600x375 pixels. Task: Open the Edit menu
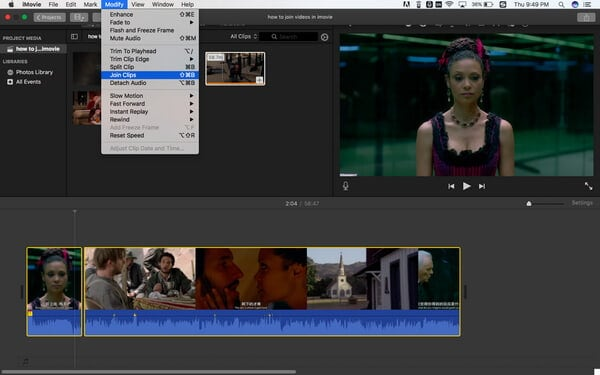click(71, 5)
